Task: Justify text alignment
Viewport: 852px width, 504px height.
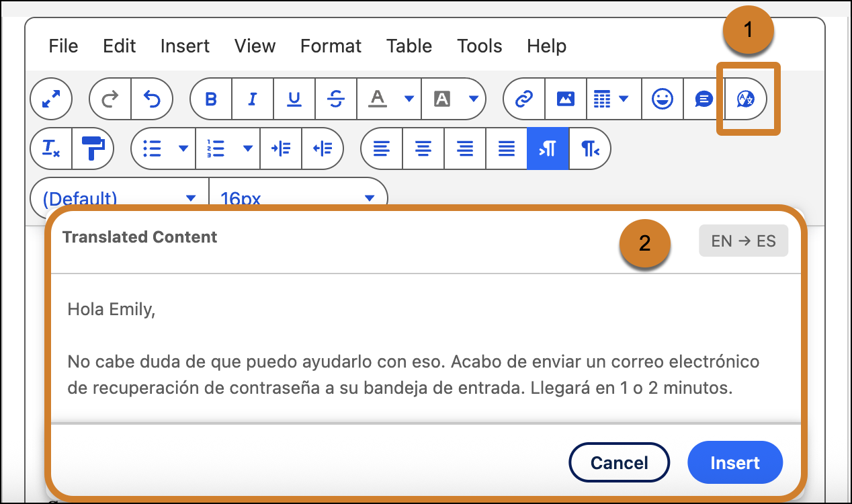Action: 506,148
